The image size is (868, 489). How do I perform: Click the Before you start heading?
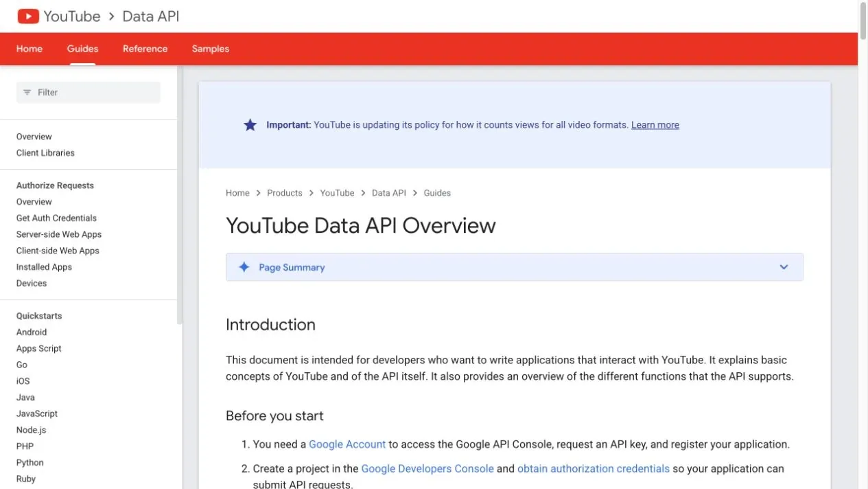pyautogui.click(x=274, y=416)
